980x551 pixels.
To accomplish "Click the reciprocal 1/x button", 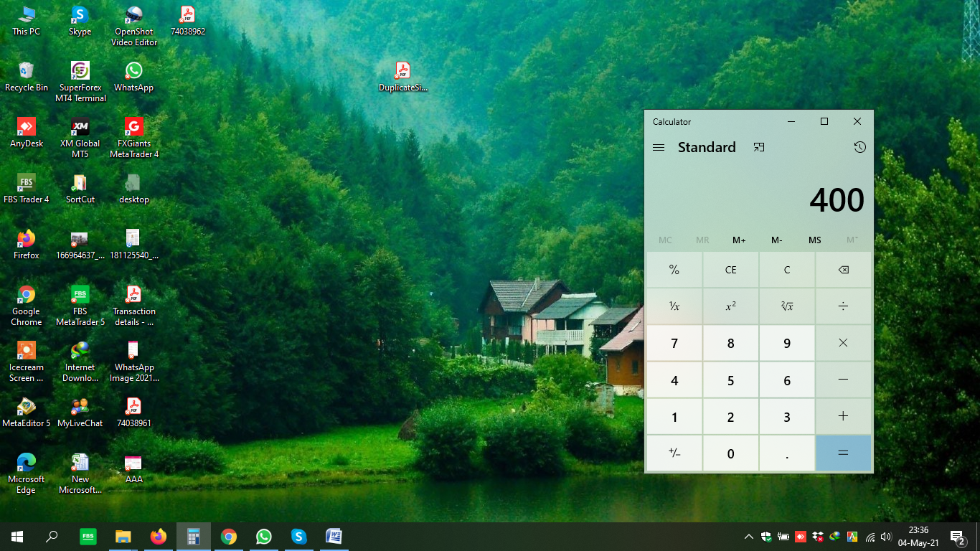I will (x=674, y=306).
